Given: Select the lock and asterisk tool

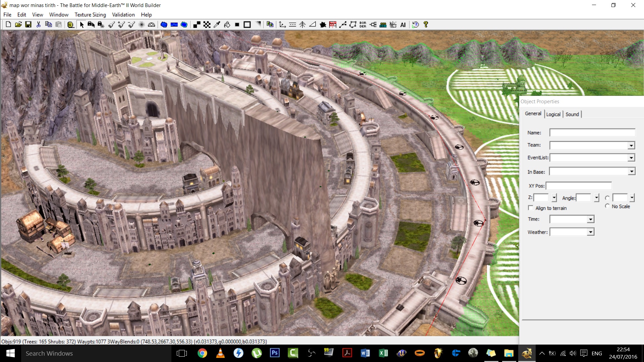Looking at the screenshot, I should (x=101, y=24).
